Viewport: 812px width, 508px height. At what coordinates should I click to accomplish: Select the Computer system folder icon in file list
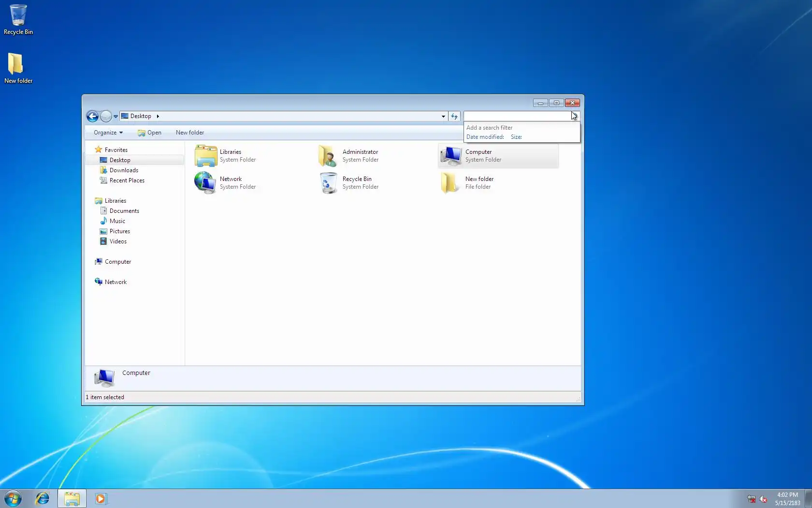(x=451, y=156)
